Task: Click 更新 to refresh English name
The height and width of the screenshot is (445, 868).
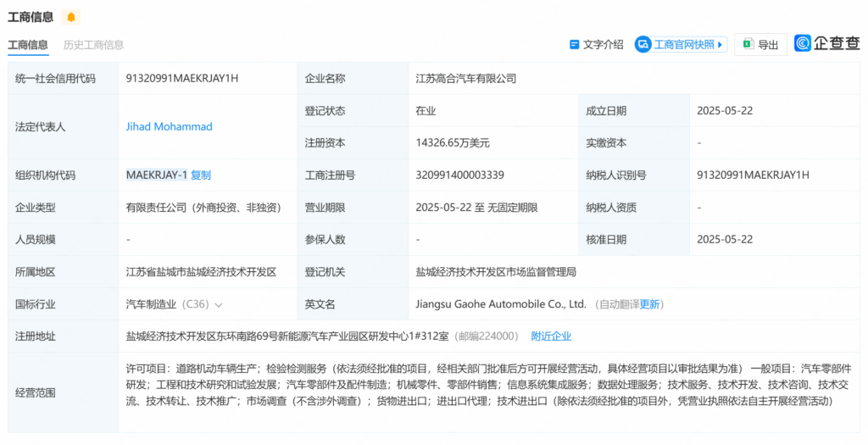Action: [649, 304]
